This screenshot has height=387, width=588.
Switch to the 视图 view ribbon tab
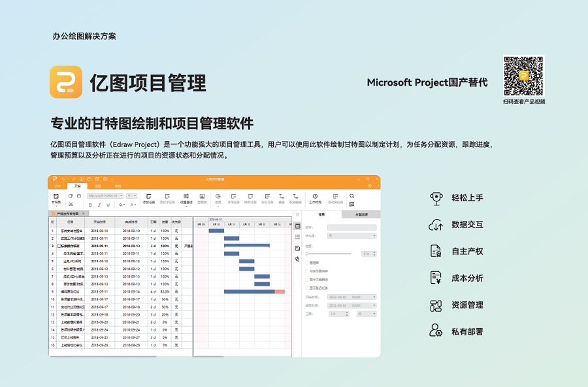[97, 186]
